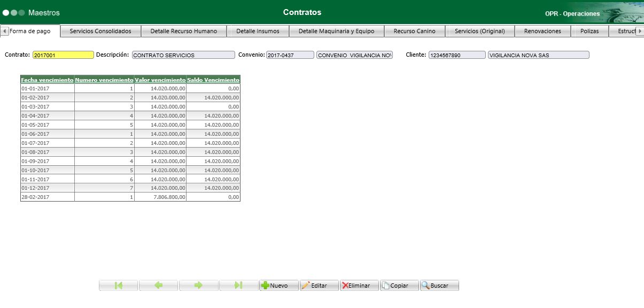Open Detalle Recurso Humano tab
Viewport: 644px width, 308px height.
coord(184,31)
